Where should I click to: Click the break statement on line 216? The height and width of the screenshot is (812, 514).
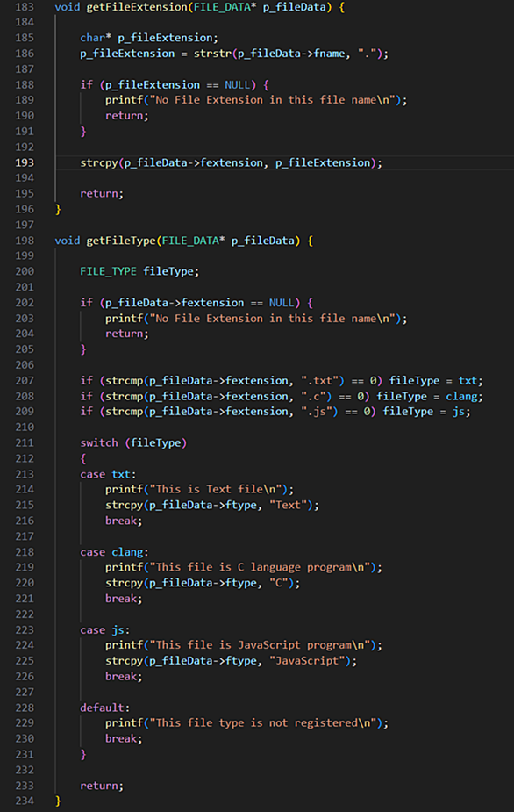coord(124,521)
